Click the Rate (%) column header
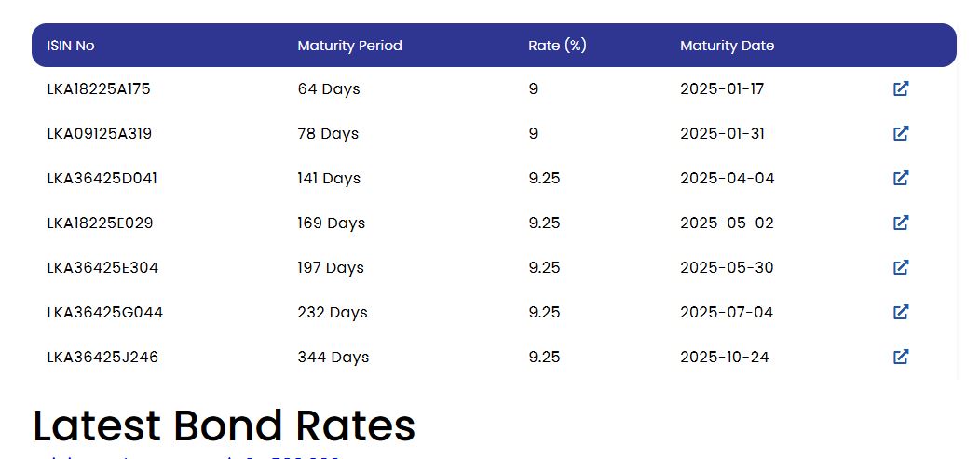Image resolution: width=980 pixels, height=459 pixels. pos(557,46)
